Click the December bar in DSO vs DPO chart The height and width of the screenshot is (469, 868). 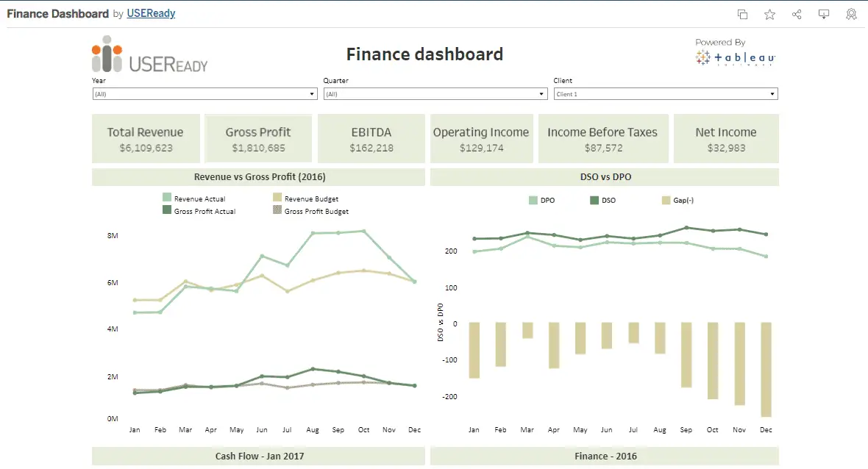point(766,368)
